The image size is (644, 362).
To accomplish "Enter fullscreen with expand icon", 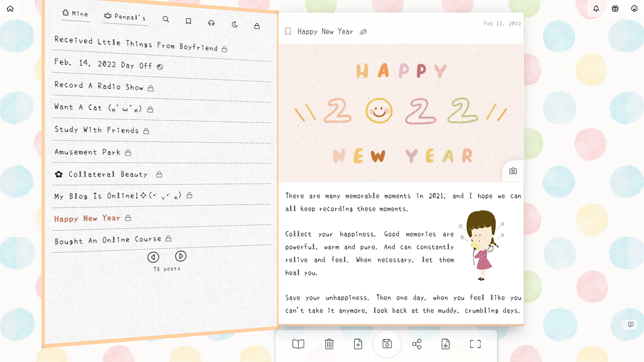I will point(475,344).
